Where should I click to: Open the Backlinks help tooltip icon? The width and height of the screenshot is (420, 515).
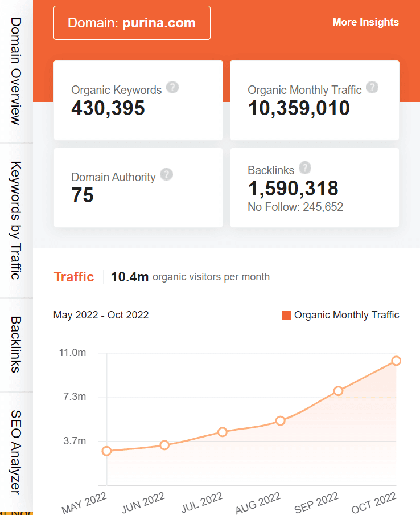(x=305, y=167)
